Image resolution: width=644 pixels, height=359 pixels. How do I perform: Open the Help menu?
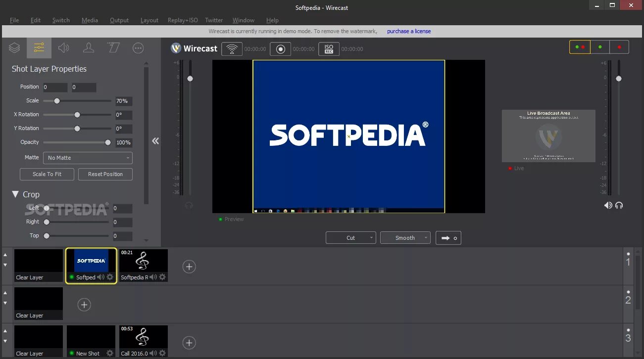click(272, 20)
